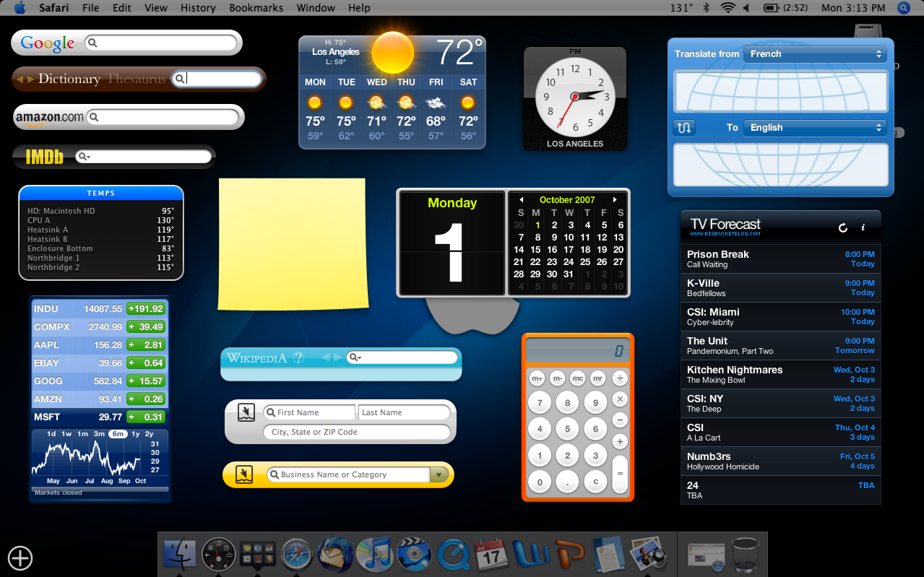Open the Apple menu
The width and height of the screenshot is (924, 577).
(x=20, y=8)
